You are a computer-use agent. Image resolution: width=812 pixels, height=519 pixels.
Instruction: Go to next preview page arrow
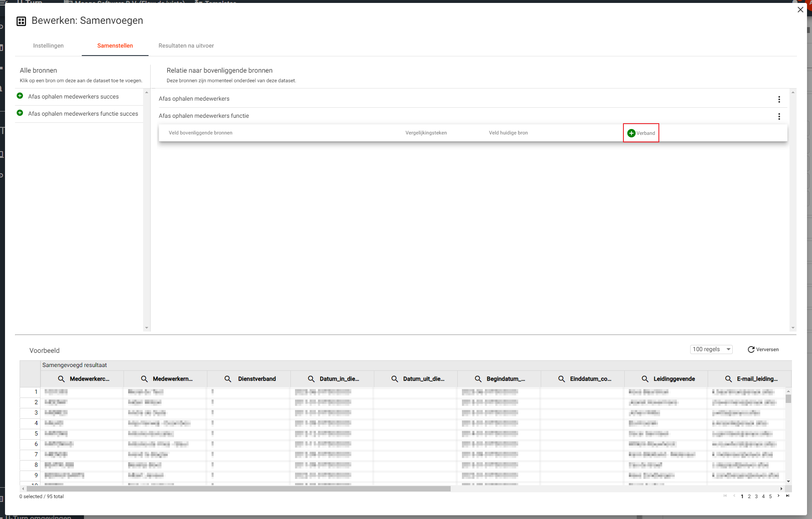[778, 496]
